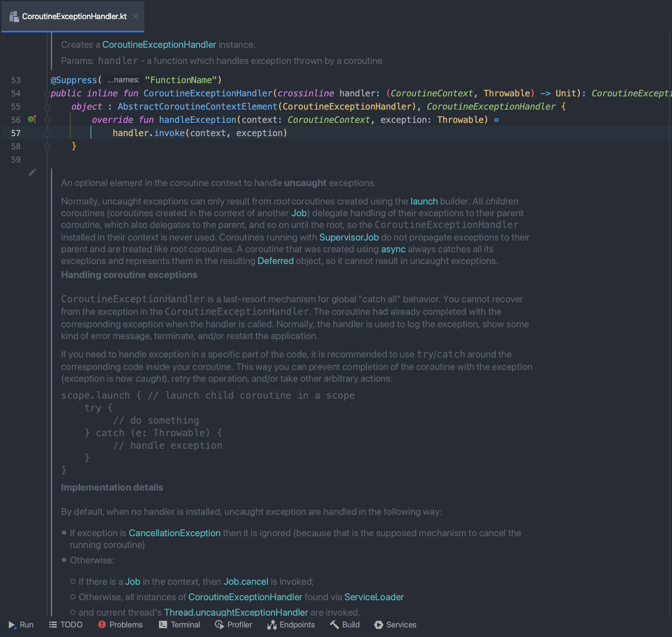Click the '// do something' comment line
672x637 pixels.
[x=156, y=420]
